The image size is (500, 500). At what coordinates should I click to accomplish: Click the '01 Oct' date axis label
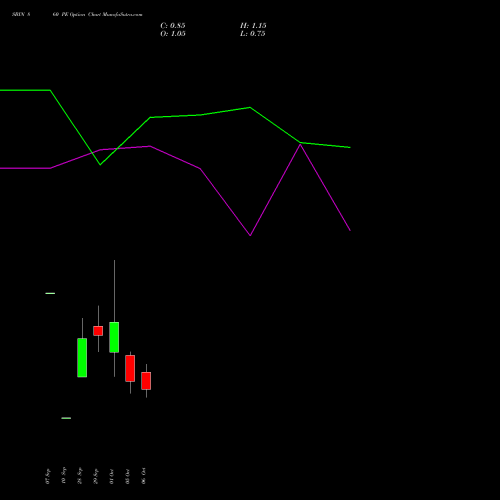pyautogui.click(x=112, y=476)
